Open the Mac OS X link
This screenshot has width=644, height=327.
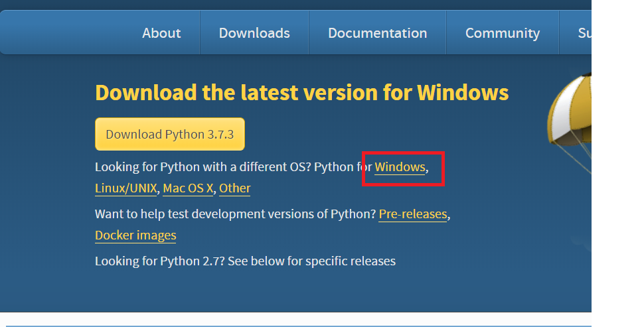coord(188,188)
